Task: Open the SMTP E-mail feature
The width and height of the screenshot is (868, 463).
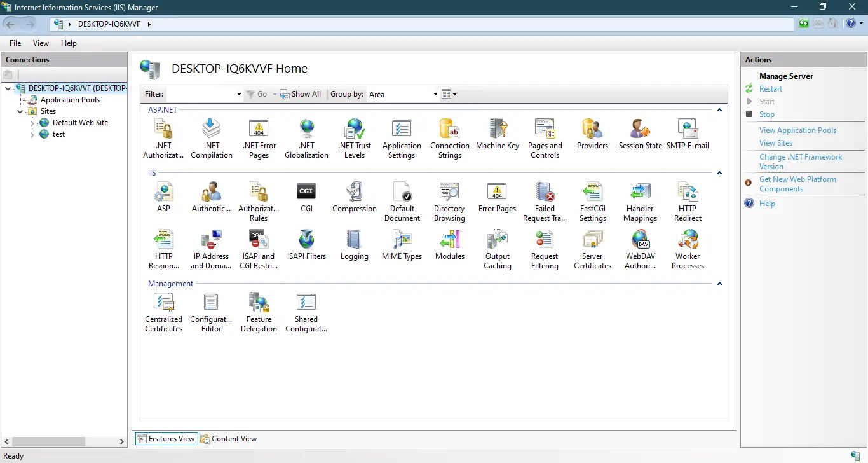Action: click(x=688, y=134)
